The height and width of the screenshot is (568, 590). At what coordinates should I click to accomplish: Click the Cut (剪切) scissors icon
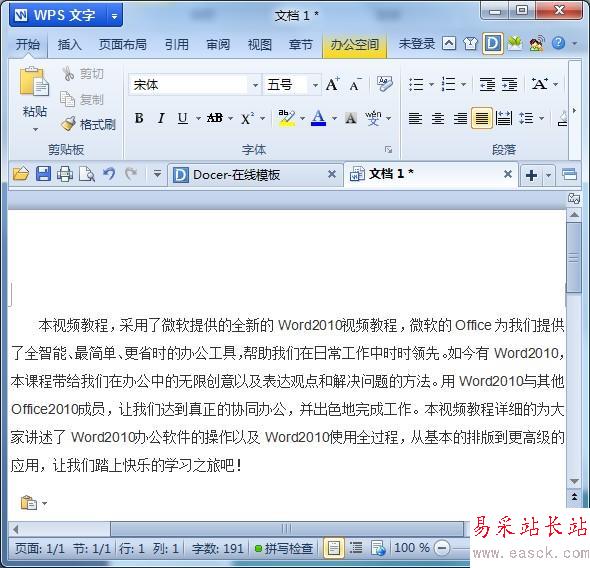(x=68, y=73)
